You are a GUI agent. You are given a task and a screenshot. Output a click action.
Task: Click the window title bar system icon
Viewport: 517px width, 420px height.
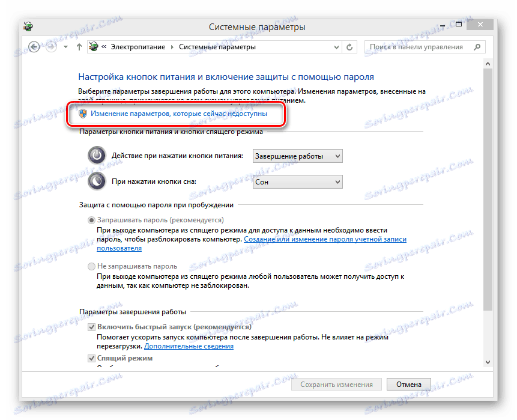pos(28,26)
